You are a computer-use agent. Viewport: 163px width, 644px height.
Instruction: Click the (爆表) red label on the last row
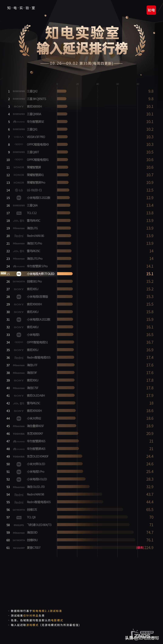pos(140,548)
